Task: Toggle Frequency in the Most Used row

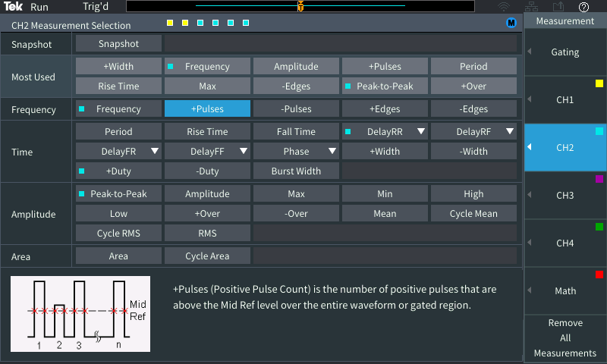Action: [207, 67]
